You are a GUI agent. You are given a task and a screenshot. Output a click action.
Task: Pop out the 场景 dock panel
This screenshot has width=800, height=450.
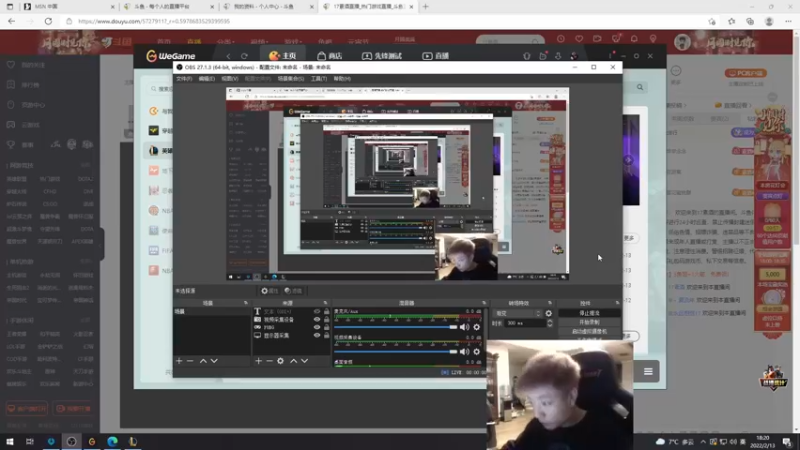245,303
